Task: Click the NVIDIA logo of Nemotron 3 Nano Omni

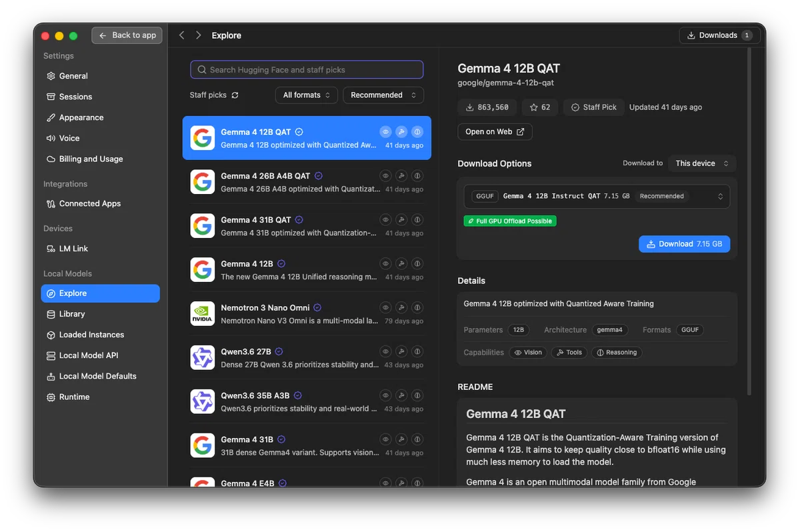Action: [203, 314]
